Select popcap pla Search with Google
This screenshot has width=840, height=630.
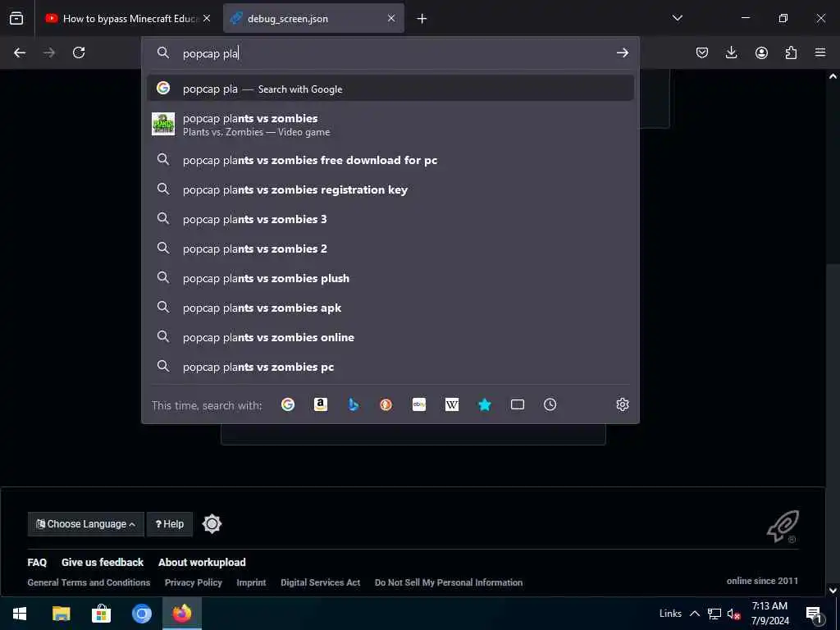tap(390, 89)
